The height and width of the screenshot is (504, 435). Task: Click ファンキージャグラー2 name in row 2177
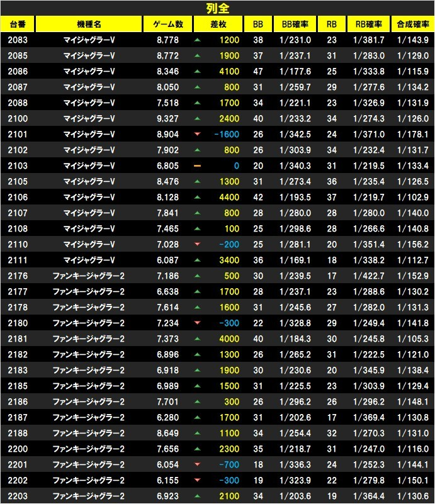click(89, 291)
